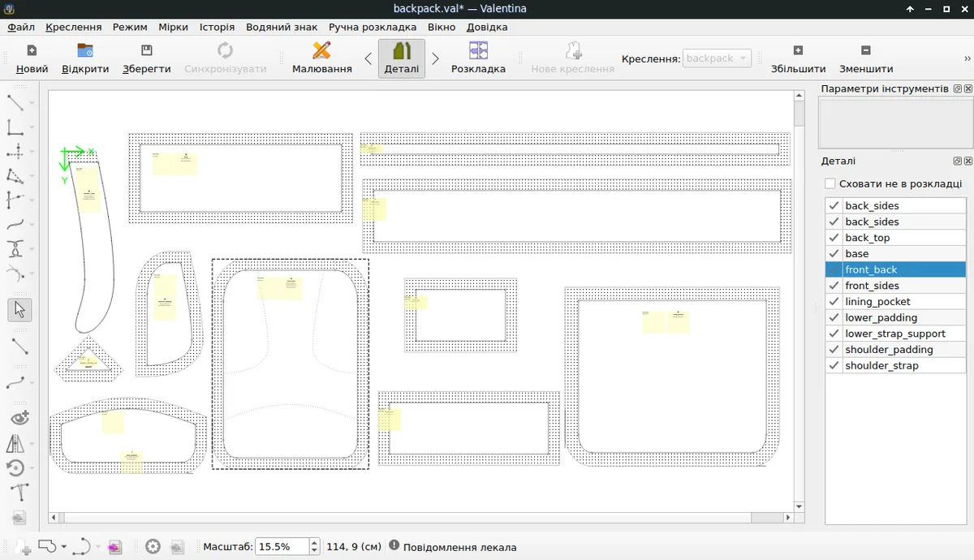974x560 pixels.
Task: Open dropdown arrow beside triangle tool
Action: (x=32, y=176)
